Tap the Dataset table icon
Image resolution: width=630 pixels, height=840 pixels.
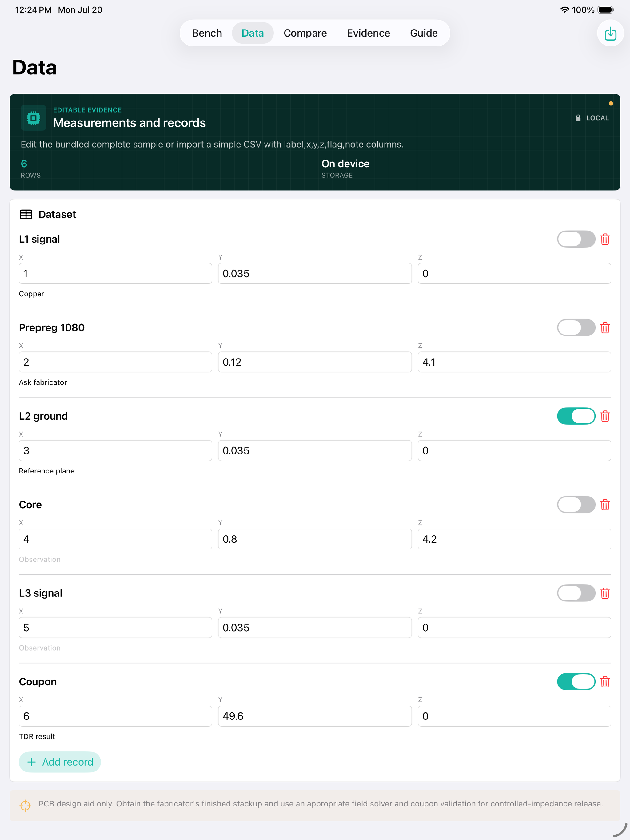[x=26, y=215]
